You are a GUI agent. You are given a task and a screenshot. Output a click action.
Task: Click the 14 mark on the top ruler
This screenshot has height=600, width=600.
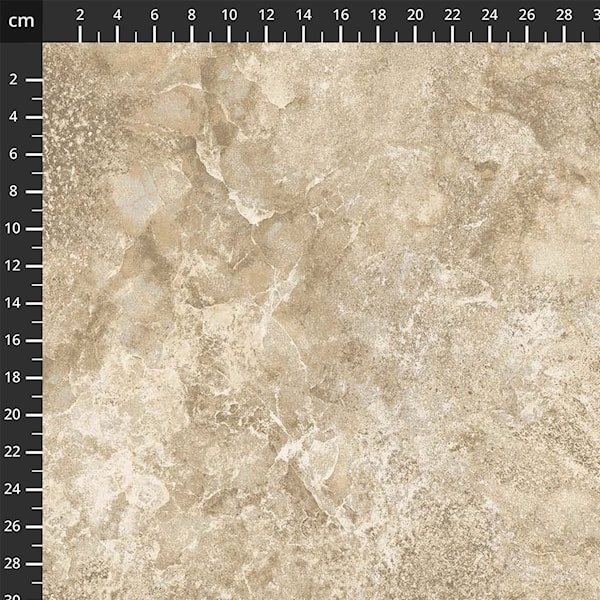point(304,15)
